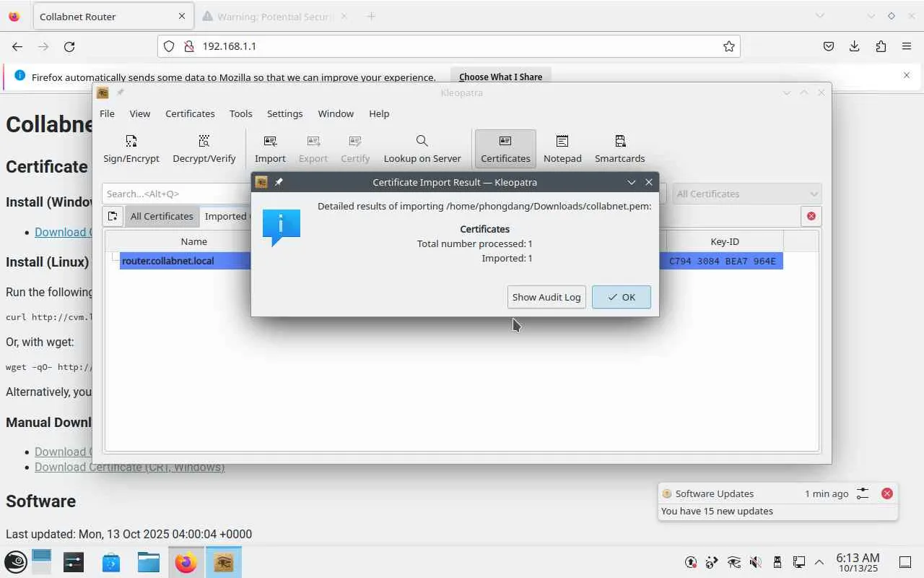Screen dimensions: 924x578
Task: Open the Smartcards view in Kleopatra
Action: [x=619, y=149]
